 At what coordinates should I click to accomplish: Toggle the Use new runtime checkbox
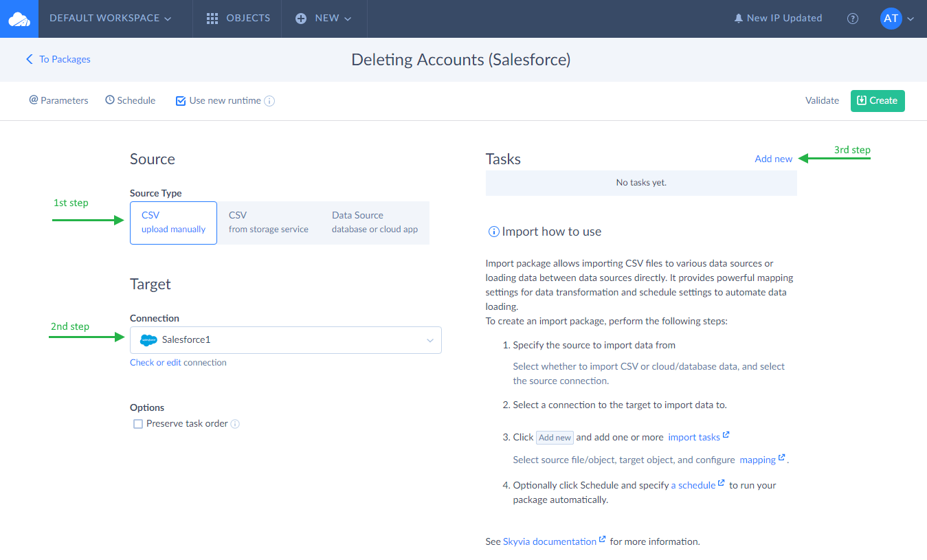(181, 101)
